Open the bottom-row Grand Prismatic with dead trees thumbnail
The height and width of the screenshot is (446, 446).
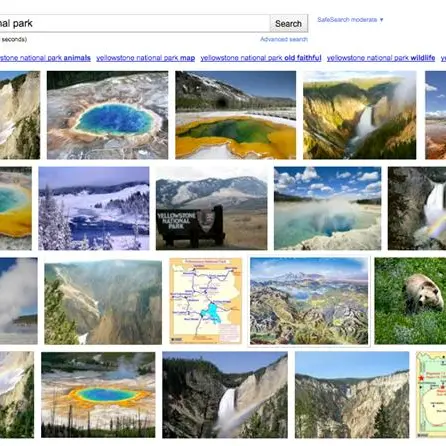(x=98, y=395)
